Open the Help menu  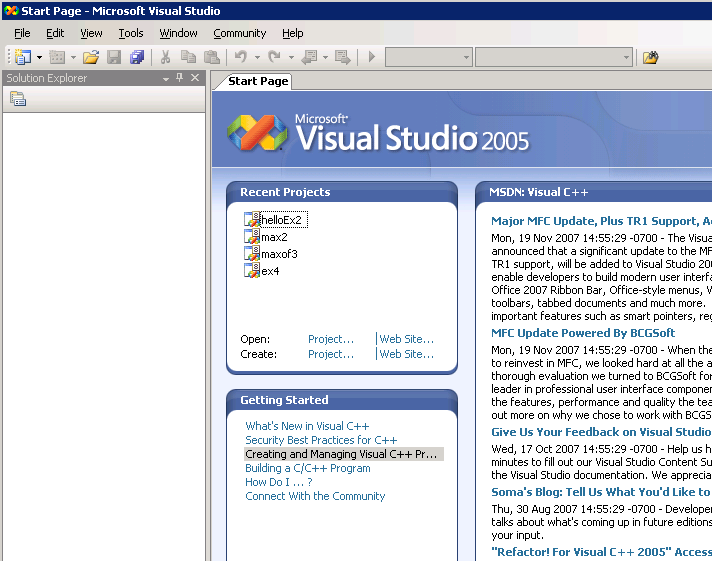292,33
